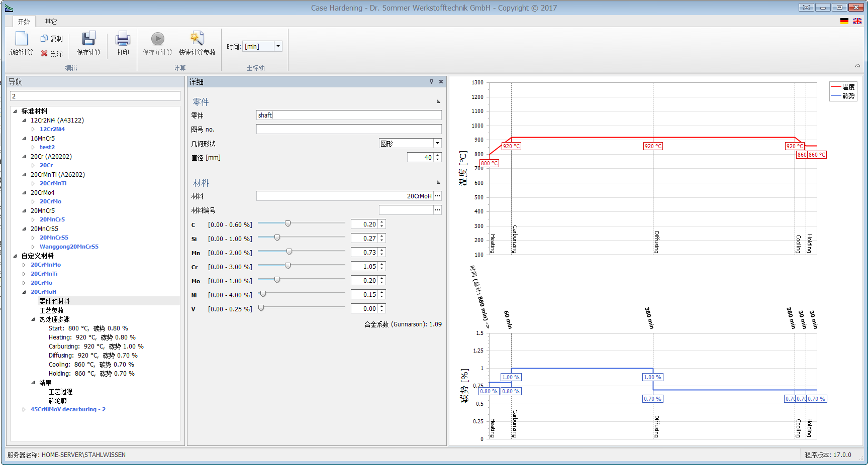Click the 碳势 legend entry
The width and height of the screenshot is (868, 465).
click(843, 95)
